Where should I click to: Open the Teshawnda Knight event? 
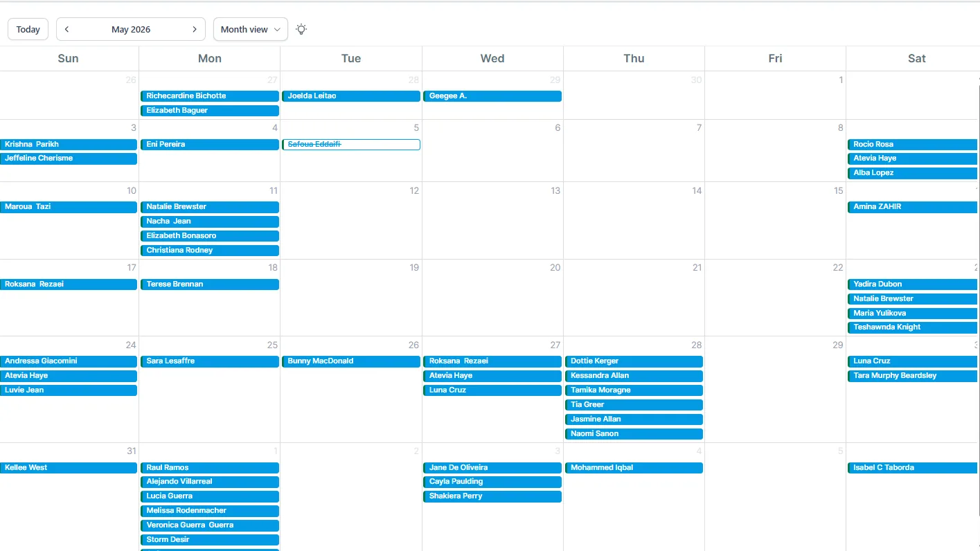coord(913,327)
